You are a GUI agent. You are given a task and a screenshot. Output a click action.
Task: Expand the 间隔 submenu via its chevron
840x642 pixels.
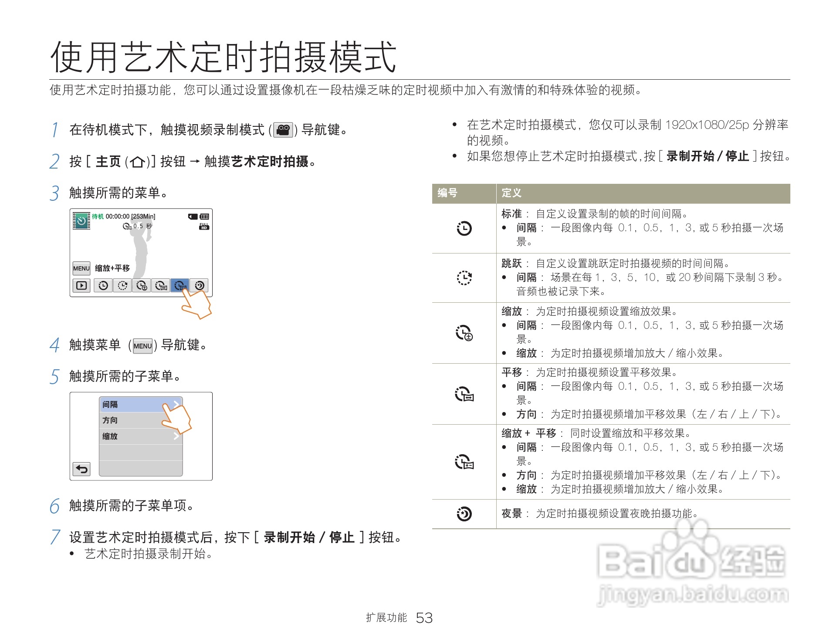point(176,404)
